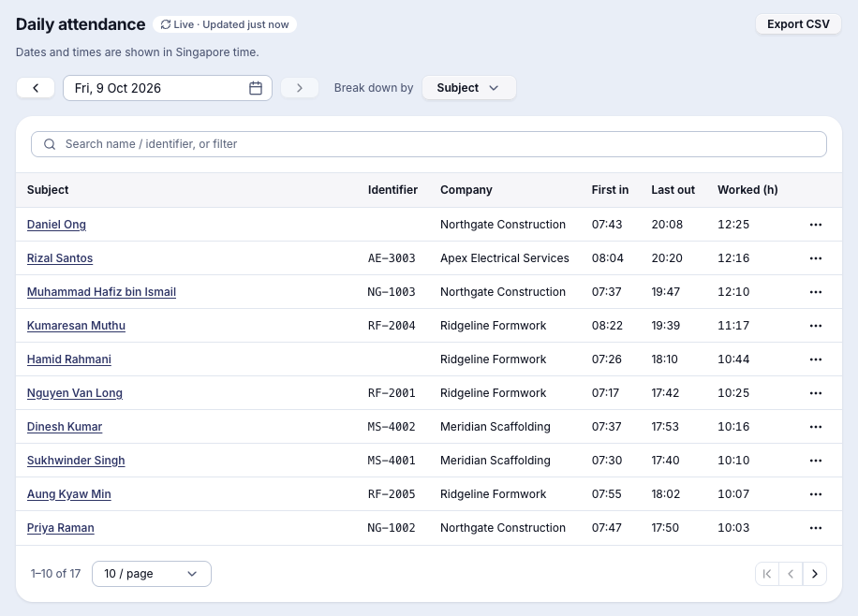Open the calendar date picker icon
The image size is (858, 616).
pos(256,88)
